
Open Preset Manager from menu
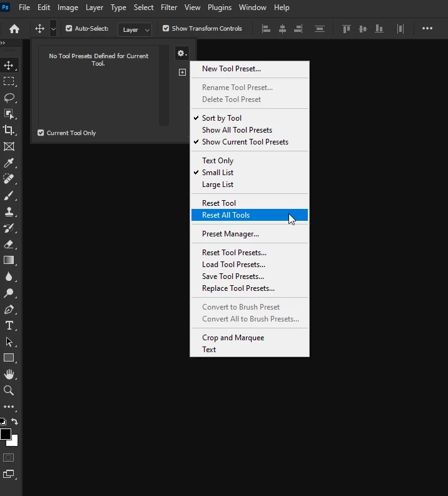click(250, 234)
